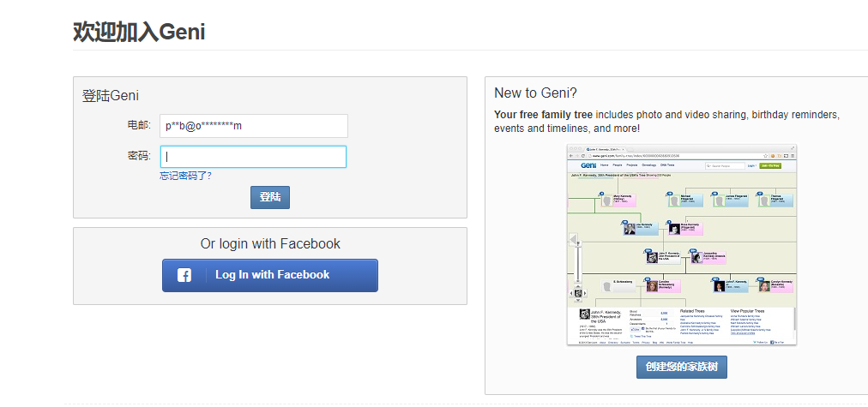This screenshot has height=407, width=868.
Task: Click the bold 'Your free family tree' text
Action: [x=543, y=114]
